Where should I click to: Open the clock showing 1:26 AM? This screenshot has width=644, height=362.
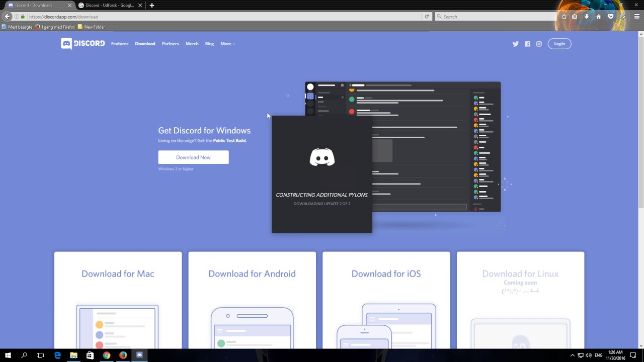pyautogui.click(x=615, y=355)
